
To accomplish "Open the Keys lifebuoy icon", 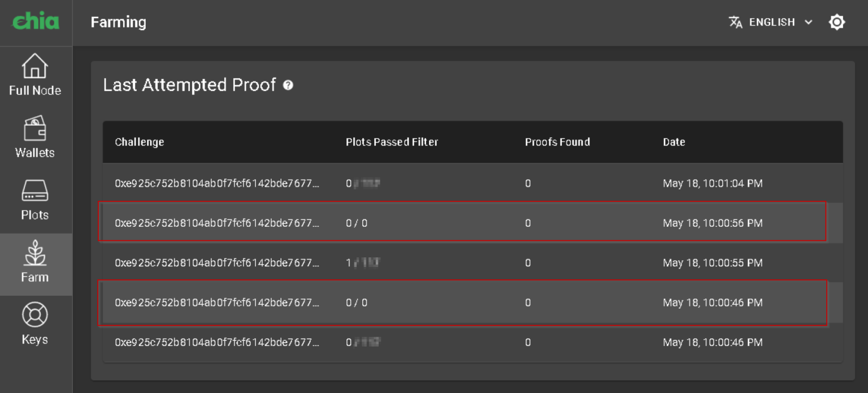I will point(35,316).
